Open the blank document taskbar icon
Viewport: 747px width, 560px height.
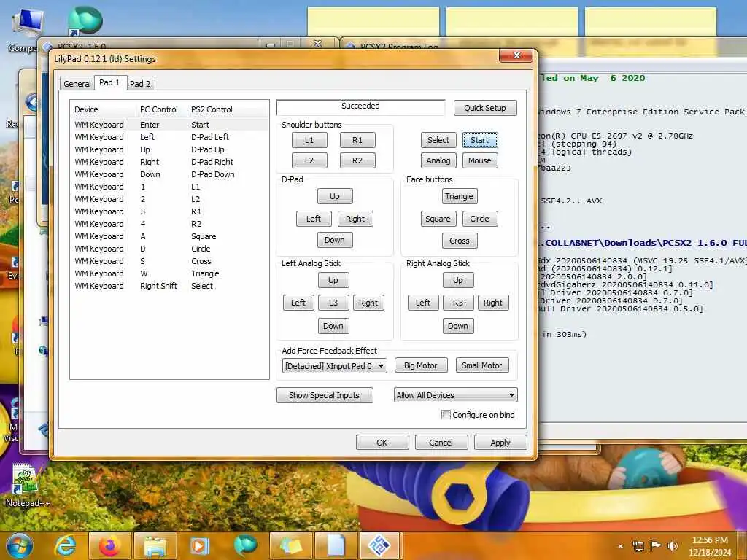pyautogui.click(x=336, y=545)
